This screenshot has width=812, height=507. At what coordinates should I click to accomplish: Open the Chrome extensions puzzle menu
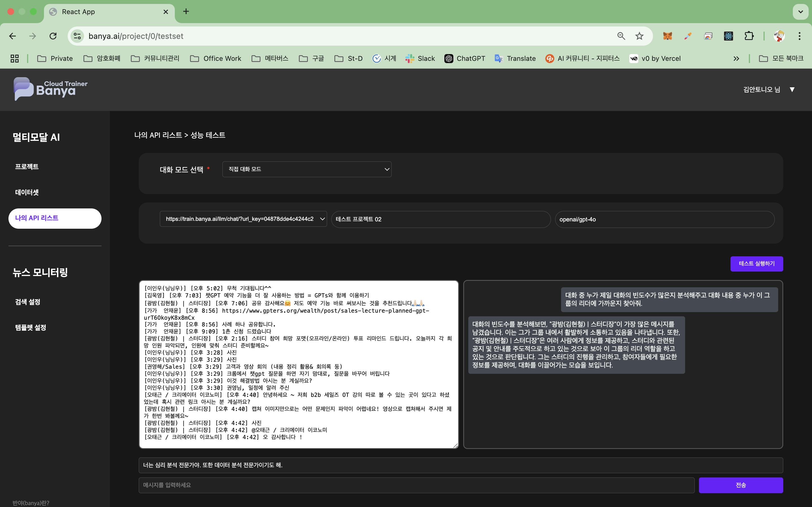pyautogui.click(x=749, y=36)
